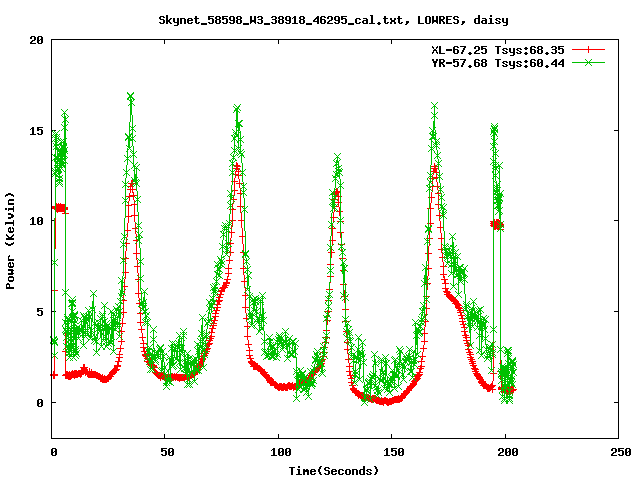Click the Power (Kelvin) axis label

click(10, 241)
